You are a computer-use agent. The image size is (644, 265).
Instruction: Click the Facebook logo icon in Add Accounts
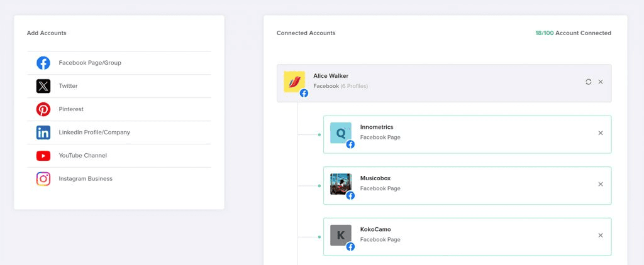(x=43, y=63)
